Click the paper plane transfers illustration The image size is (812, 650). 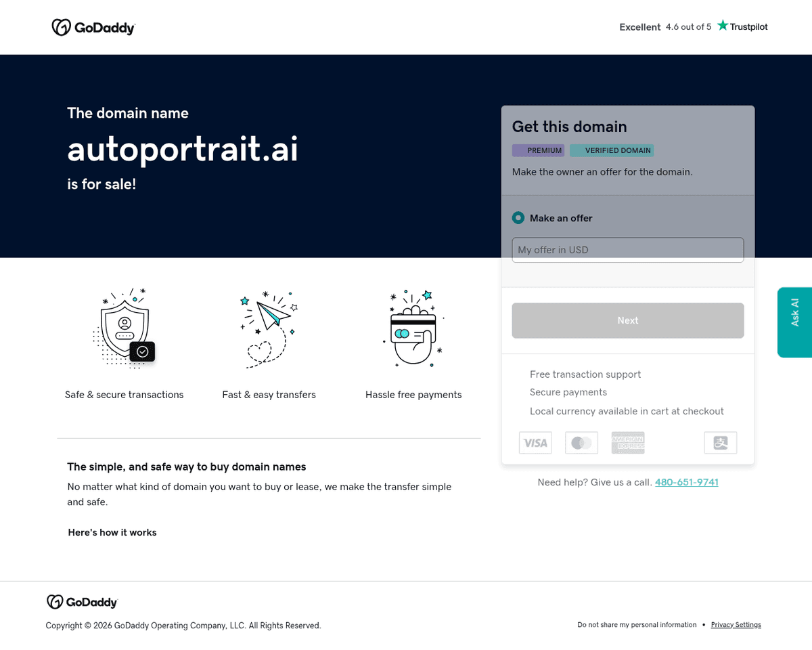tap(269, 328)
